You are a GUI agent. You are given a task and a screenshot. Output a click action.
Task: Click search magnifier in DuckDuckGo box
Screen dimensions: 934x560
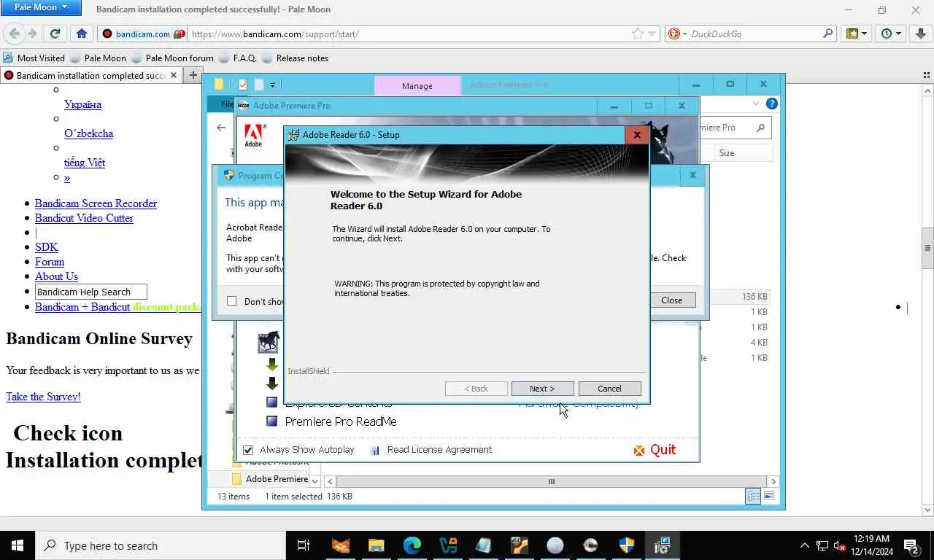[x=827, y=34]
